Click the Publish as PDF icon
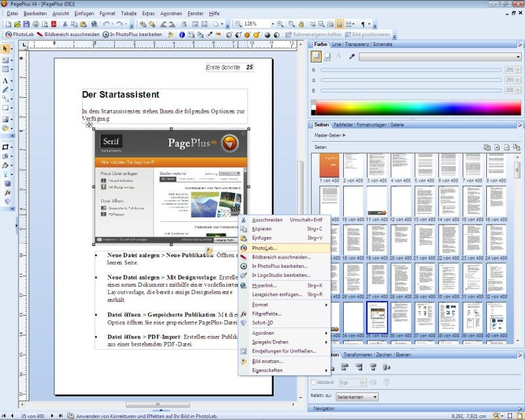Viewport: 525px width, 420px height. click(54, 24)
